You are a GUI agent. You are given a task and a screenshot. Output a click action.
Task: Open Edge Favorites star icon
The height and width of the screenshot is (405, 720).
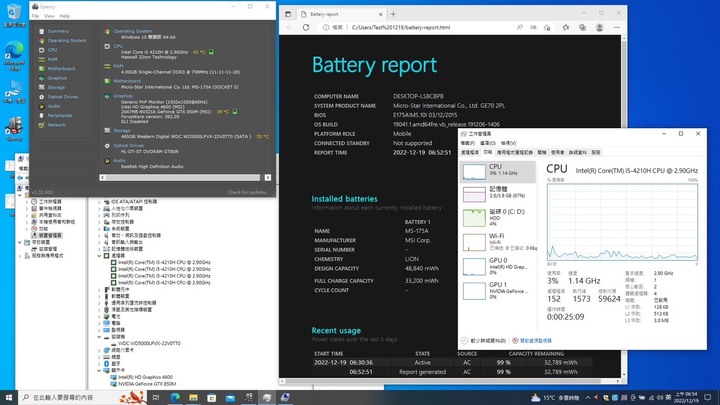coord(566,28)
